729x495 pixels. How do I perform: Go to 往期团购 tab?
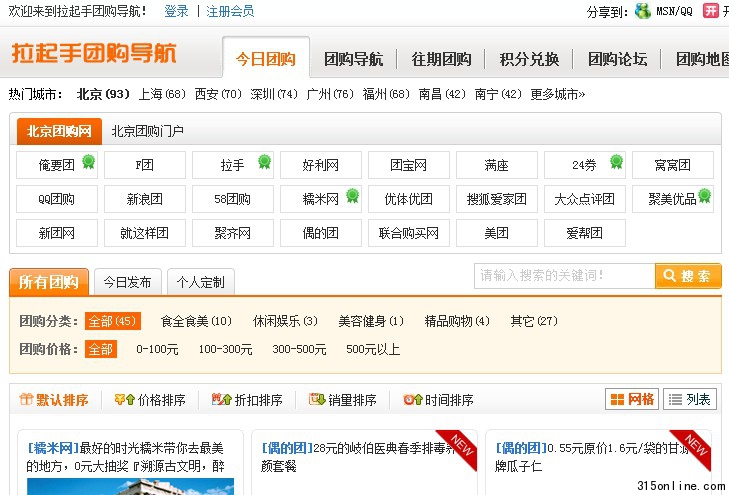click(441, 59)
